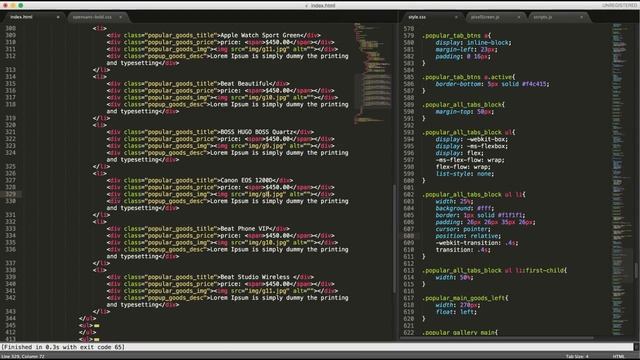Expand the folded ul on line 413
Viewport: 640px width, 360px height.
pos(97,339)
